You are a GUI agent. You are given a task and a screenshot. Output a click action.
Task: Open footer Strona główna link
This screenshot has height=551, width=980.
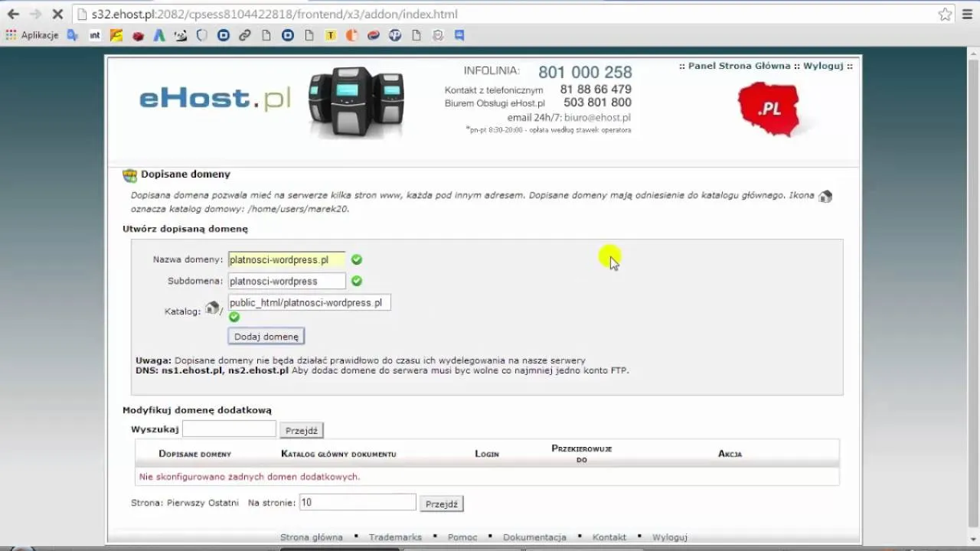click(312, 537)
